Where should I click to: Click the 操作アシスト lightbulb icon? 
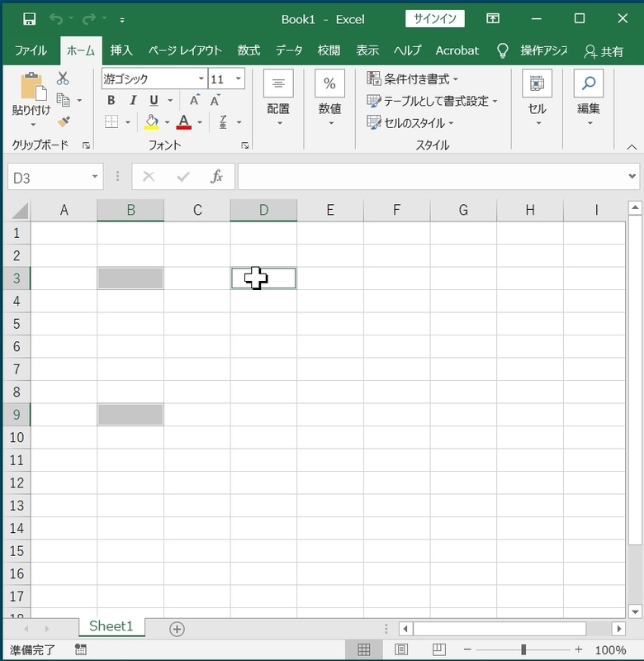click(502, 50)
